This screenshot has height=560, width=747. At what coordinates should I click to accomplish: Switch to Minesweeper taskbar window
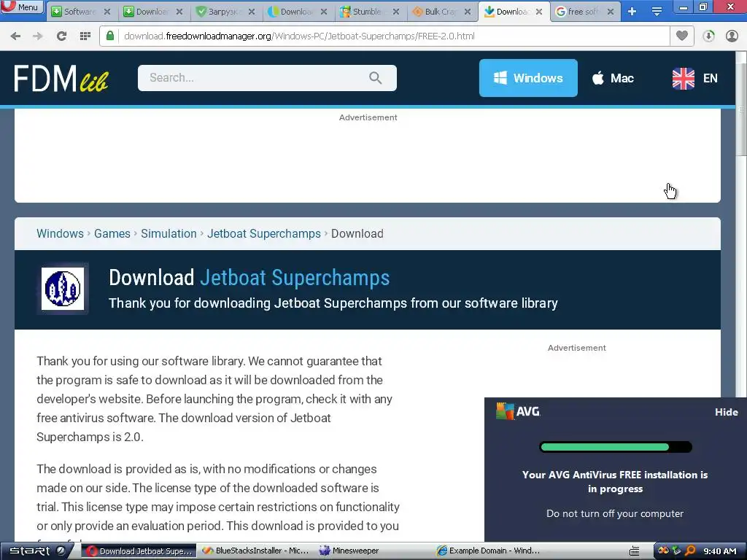coord(373,551)
